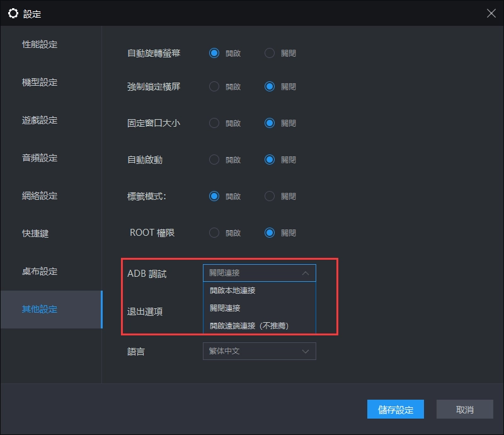Enable 自動啟動 option
The height and width of the screenshot is (435, 504).
tap(214, 159)
